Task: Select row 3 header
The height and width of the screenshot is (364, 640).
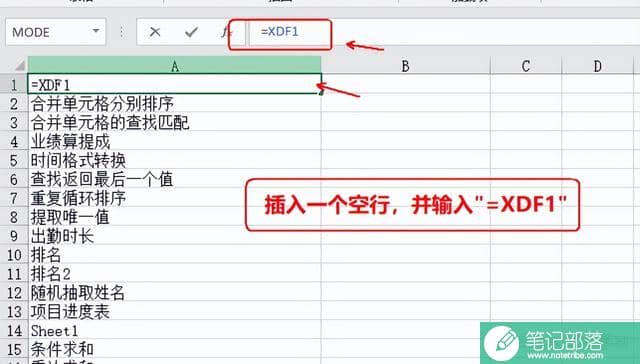Action: pyautogui.click(x=14, y=122)
